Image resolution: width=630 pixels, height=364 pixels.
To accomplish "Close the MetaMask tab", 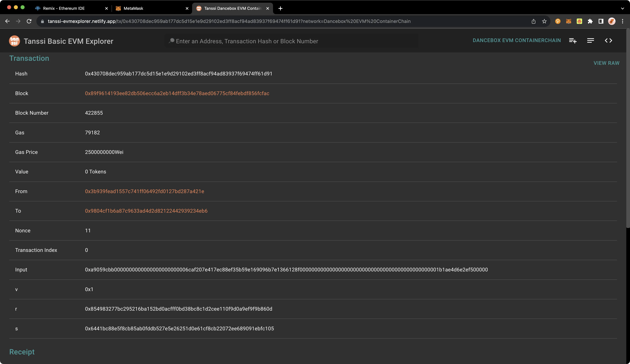I will [x=187, y=8].
